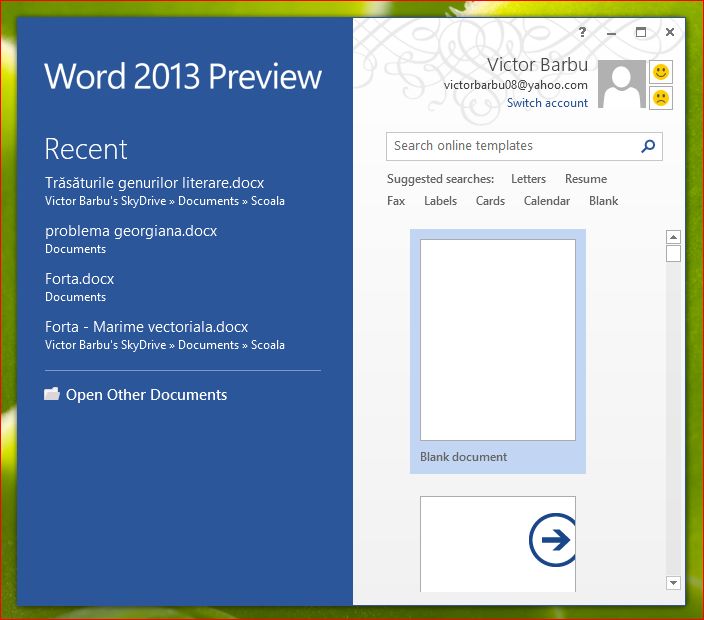
Task: Select suggested search Letters
Action: (528, 179)
